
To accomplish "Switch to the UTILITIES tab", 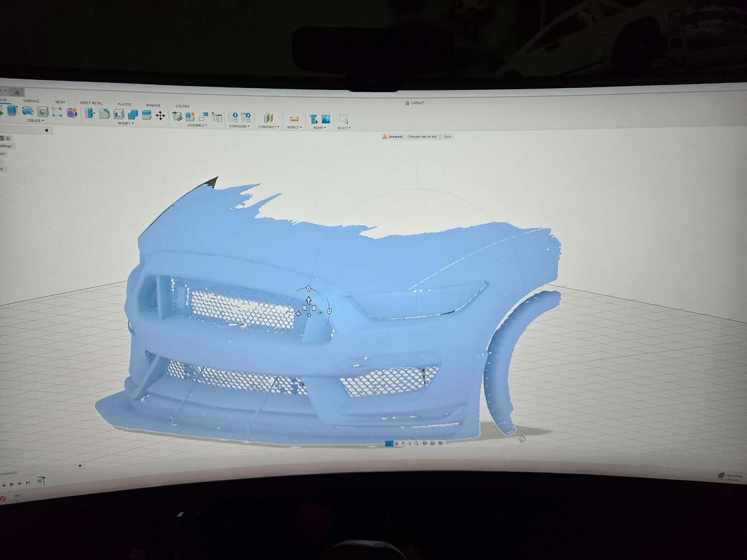I will (182, 106).
